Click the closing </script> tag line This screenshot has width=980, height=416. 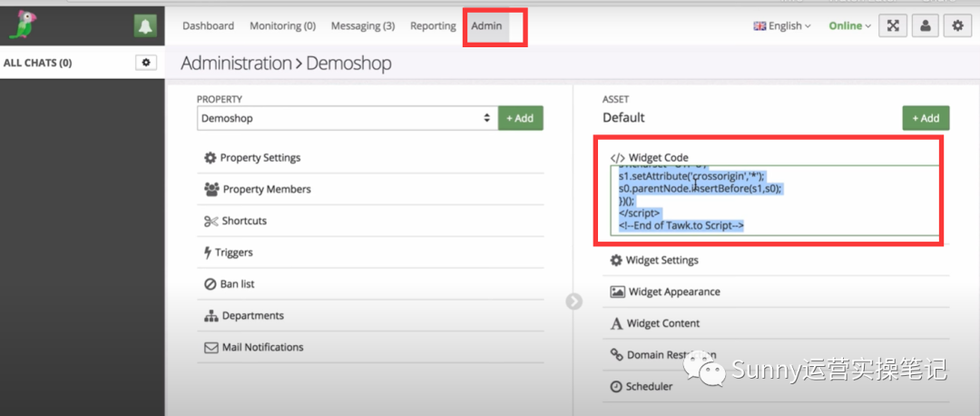[639, 213]
